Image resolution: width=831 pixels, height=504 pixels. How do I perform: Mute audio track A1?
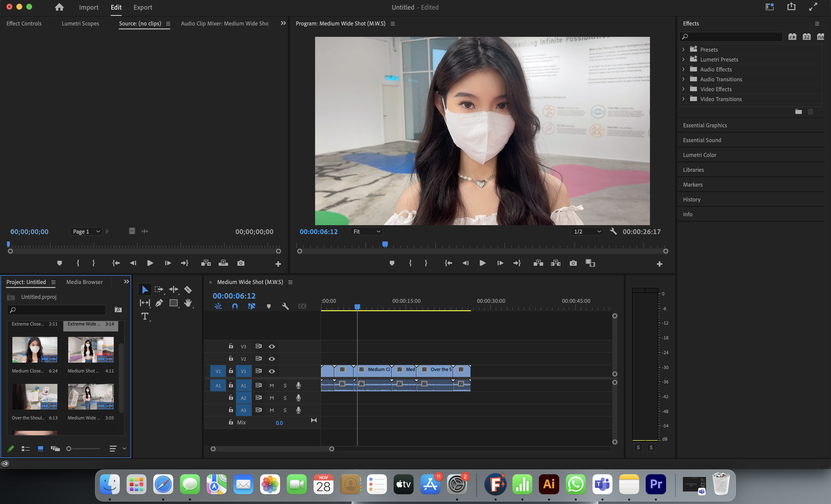272,385
